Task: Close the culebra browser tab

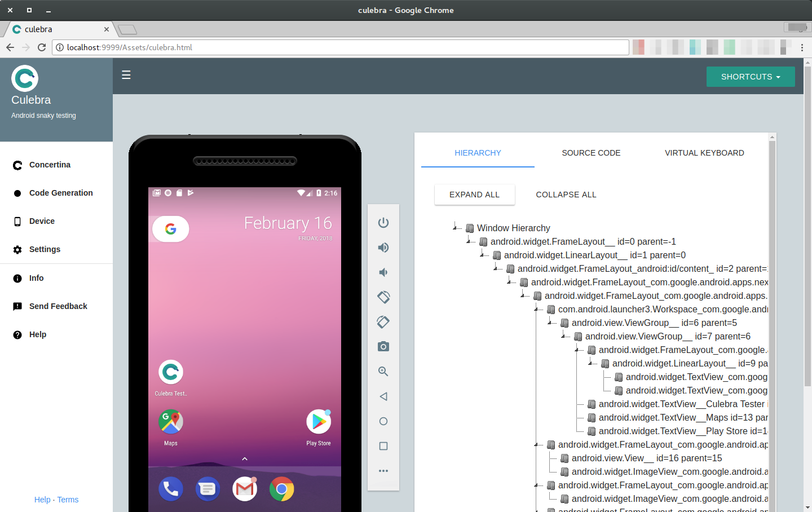Action: [x=107, y=29]
